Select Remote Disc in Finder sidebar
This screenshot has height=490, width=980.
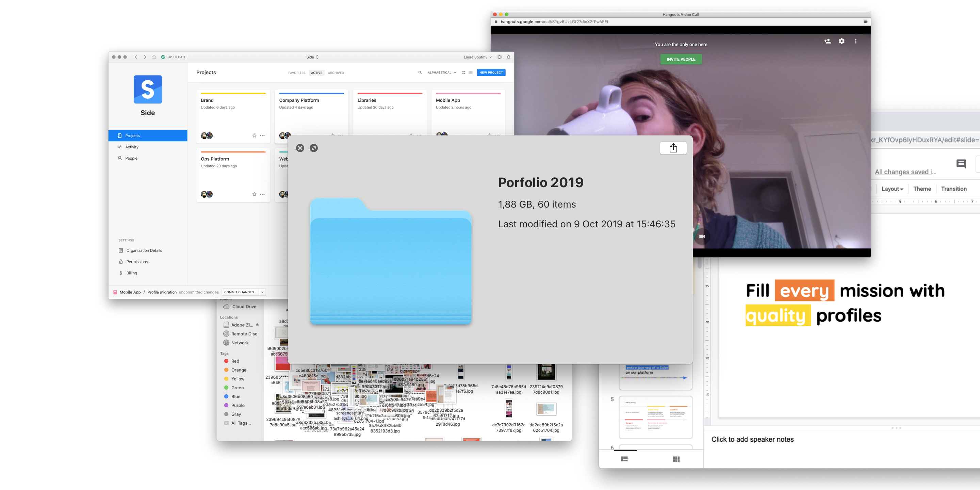240,333
